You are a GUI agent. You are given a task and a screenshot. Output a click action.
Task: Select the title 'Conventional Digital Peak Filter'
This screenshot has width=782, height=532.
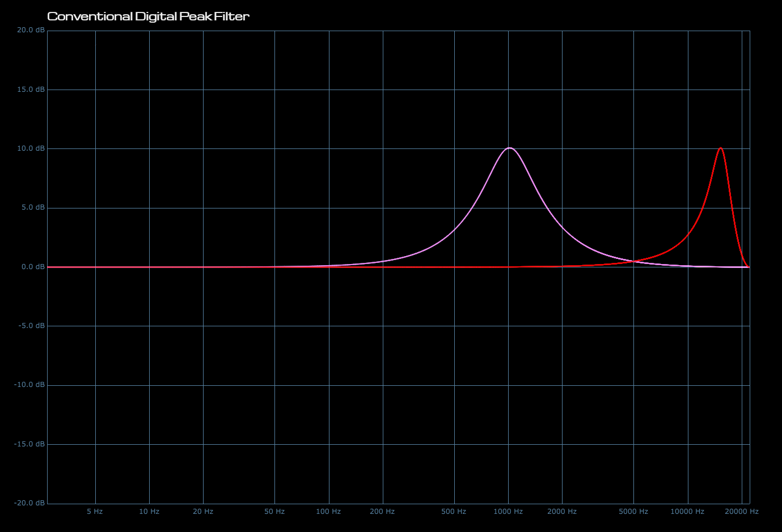pos(148,16)
